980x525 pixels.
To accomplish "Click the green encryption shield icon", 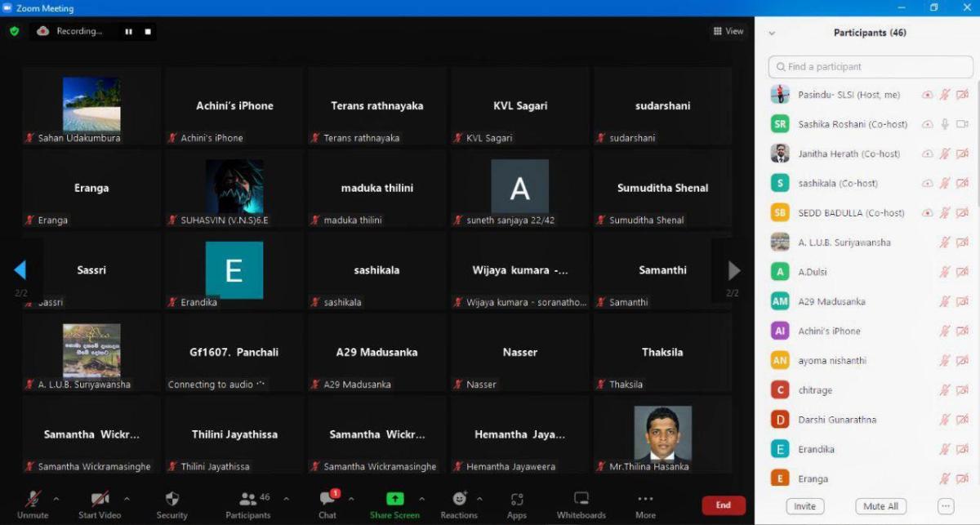I will pos(14,31).
